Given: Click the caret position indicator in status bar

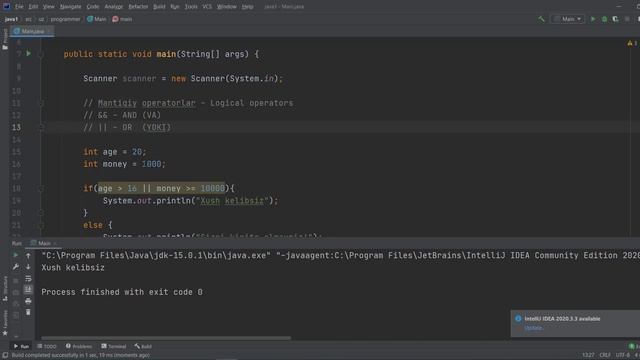Looking at the screenshot, I should point(588,355).
